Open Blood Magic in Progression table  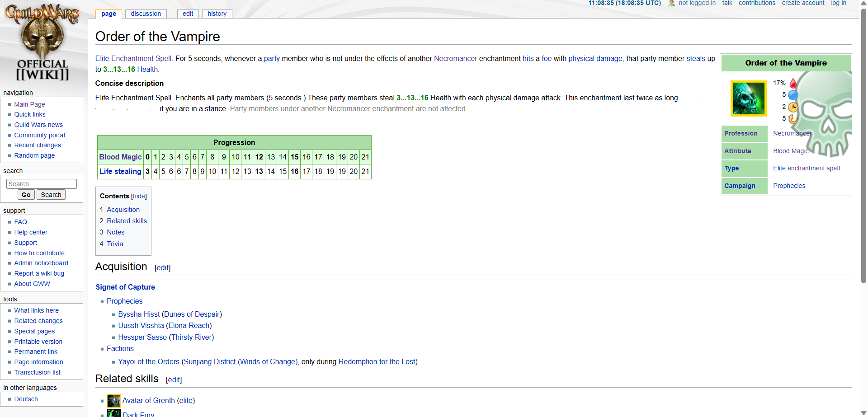click(120, 157)
